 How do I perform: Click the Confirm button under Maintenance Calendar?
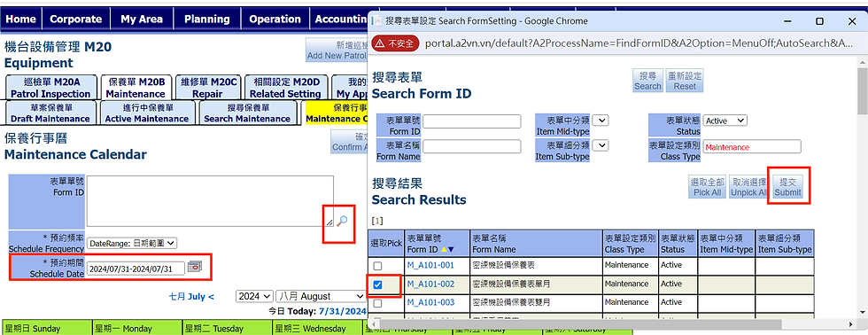point(349,142)
